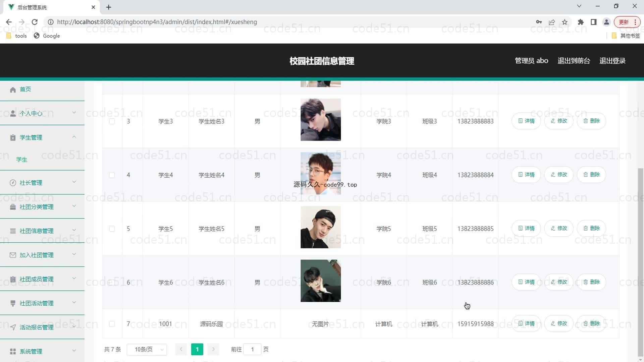Click the page vertical scrollbar thumb
This screenshot has height=362, width=644.
641,263
